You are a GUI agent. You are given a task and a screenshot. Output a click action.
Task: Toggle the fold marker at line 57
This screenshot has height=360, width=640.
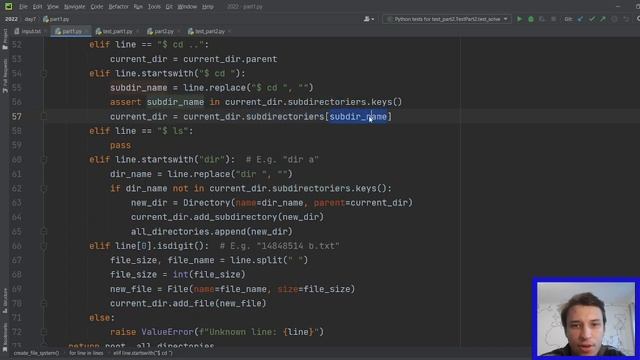point(44,117)
